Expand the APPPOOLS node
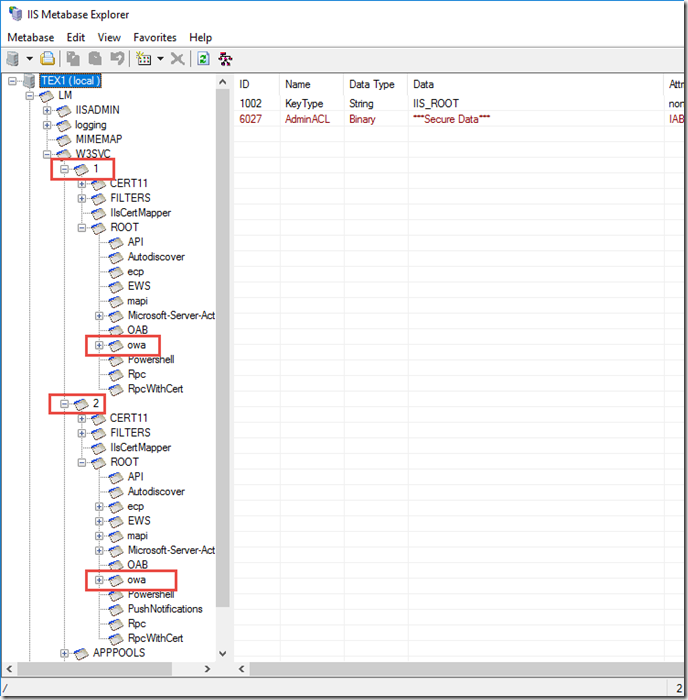 click(x=65, y=653)
